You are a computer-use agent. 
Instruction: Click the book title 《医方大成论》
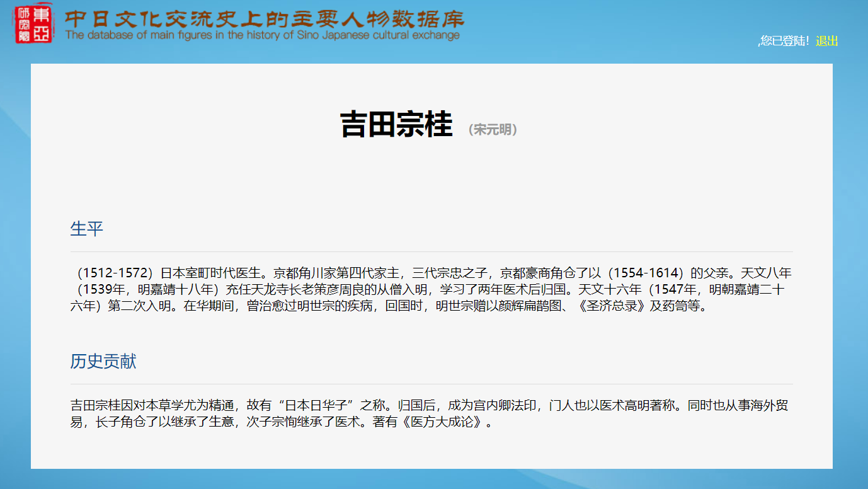[443, 422]
